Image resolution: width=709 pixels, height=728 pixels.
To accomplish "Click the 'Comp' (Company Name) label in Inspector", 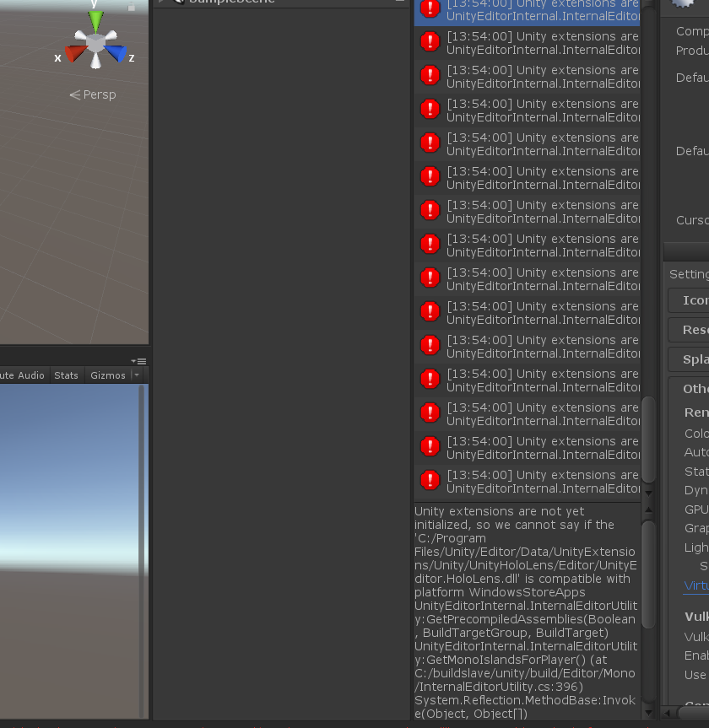I will pos(692,31).
